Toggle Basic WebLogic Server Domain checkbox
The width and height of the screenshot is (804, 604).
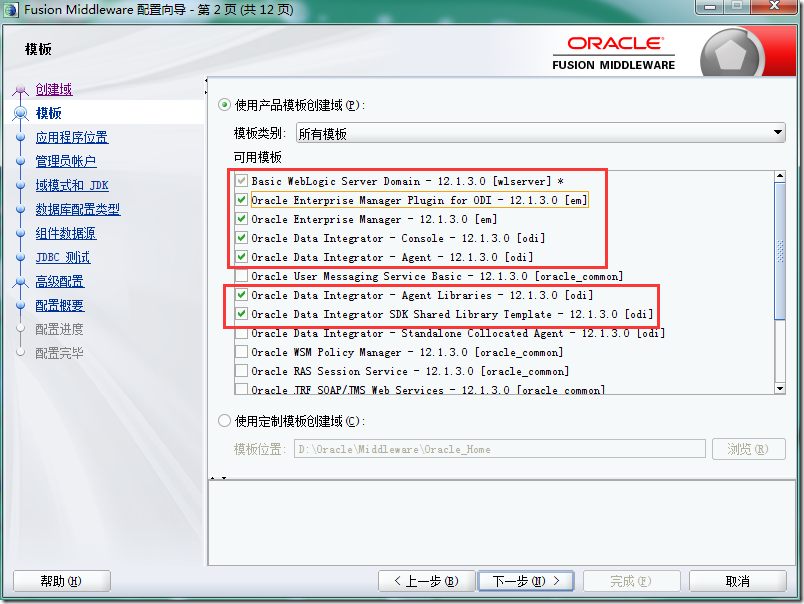[x=242, y=180]
